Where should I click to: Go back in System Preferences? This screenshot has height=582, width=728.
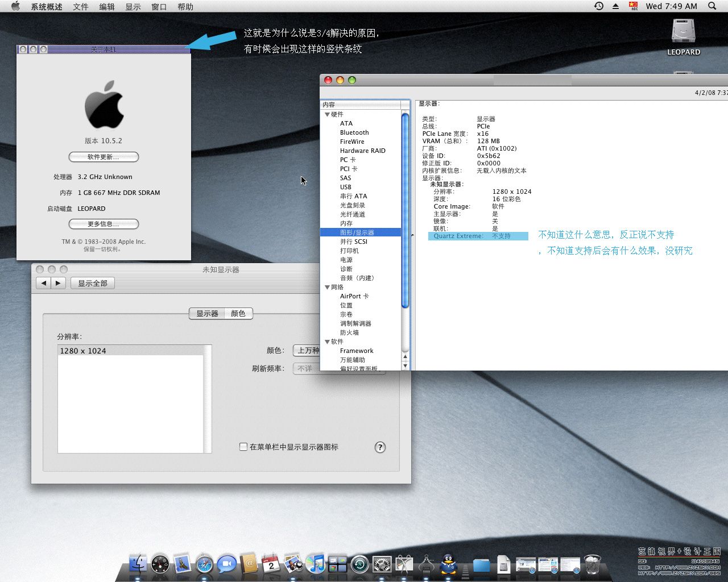tap(43, 283)
